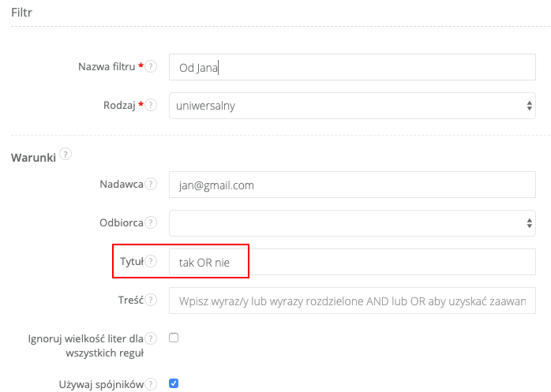Image resolution: width=551 pixels, height=392 pixels.
Task: Show help for the Treść field
Action: (x=152, y=301)
